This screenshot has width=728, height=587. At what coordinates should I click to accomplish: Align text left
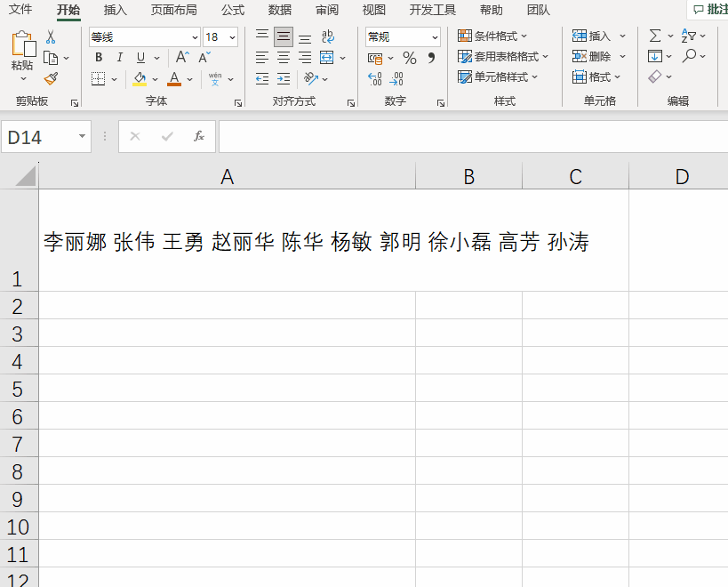coord(262,58)
